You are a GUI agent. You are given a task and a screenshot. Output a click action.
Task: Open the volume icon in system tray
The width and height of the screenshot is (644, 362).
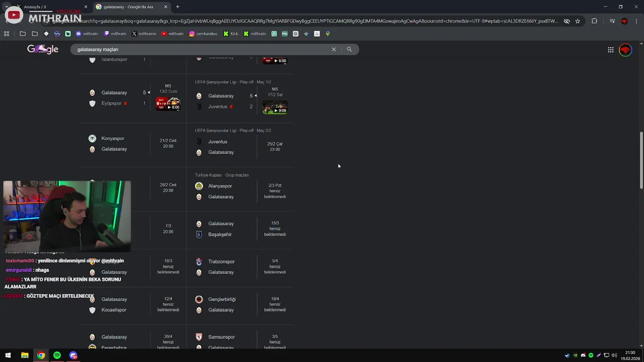tap(614, 355)
